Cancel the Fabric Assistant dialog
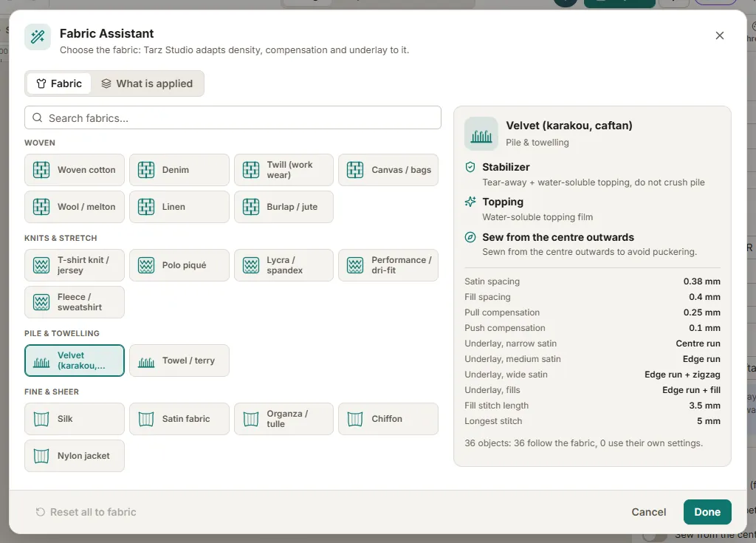756x543 pixels. [648, 512]
